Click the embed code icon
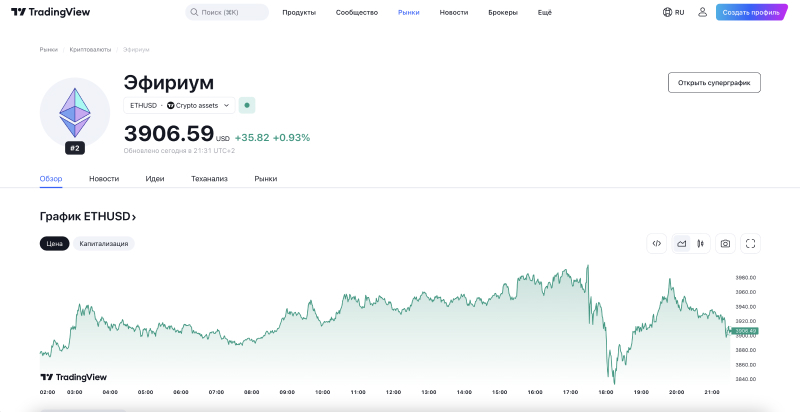The image size is (800, 412). (x=657, y=244)
